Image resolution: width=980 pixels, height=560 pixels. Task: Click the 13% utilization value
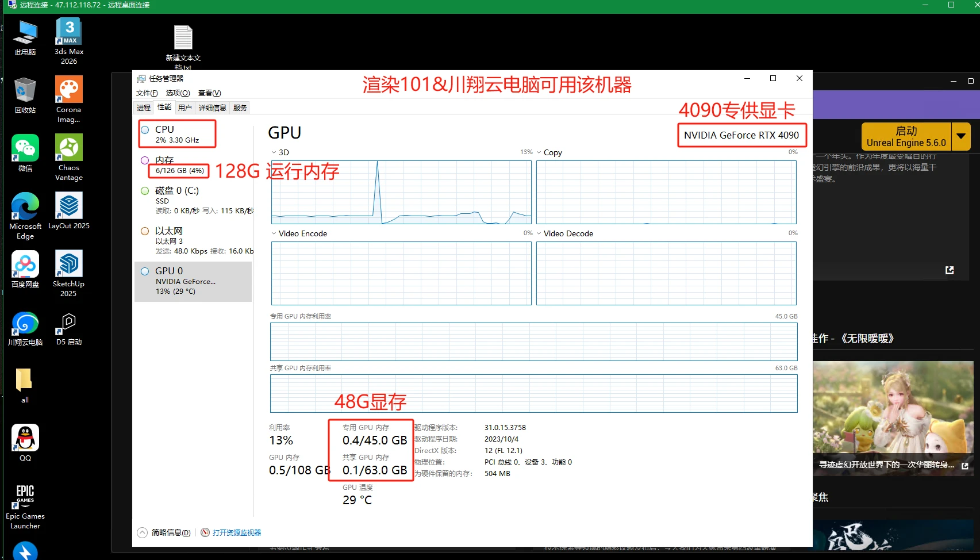pos(281,440)
